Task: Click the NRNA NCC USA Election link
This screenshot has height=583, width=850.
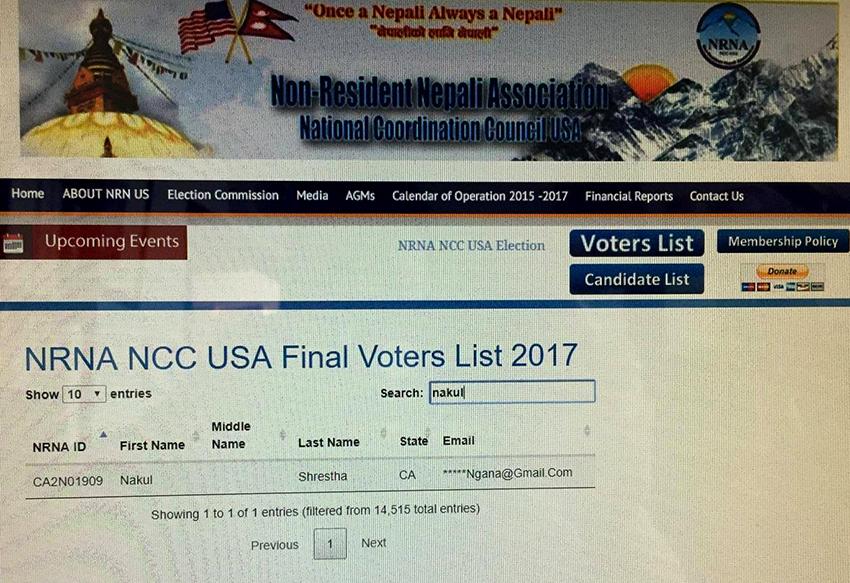Action: pos(471,246)
